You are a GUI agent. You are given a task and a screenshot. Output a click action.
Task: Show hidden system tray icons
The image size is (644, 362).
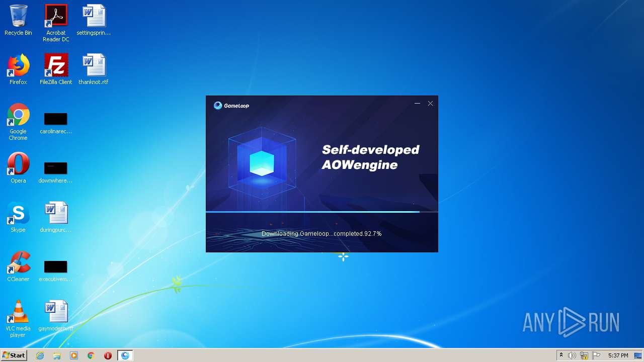561,355
